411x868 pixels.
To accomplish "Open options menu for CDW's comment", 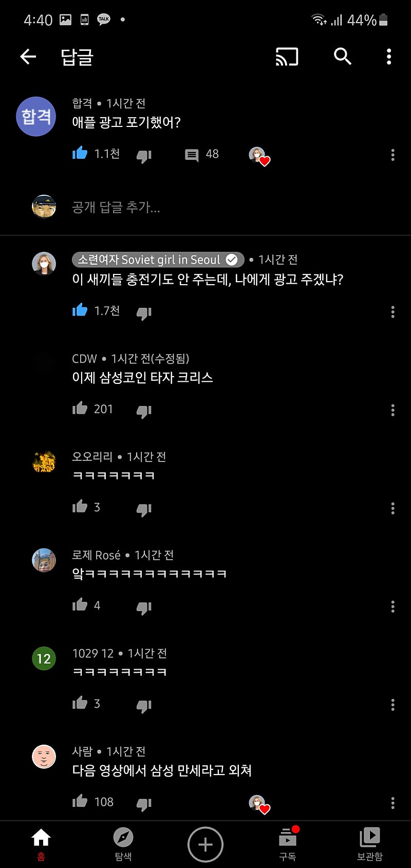I will point(393,410).
